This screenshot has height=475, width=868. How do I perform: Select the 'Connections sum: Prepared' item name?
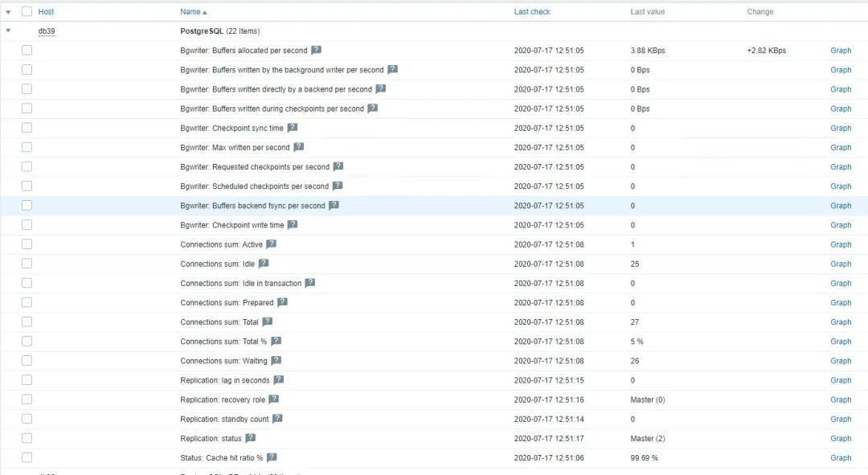(x=227, y=302)
